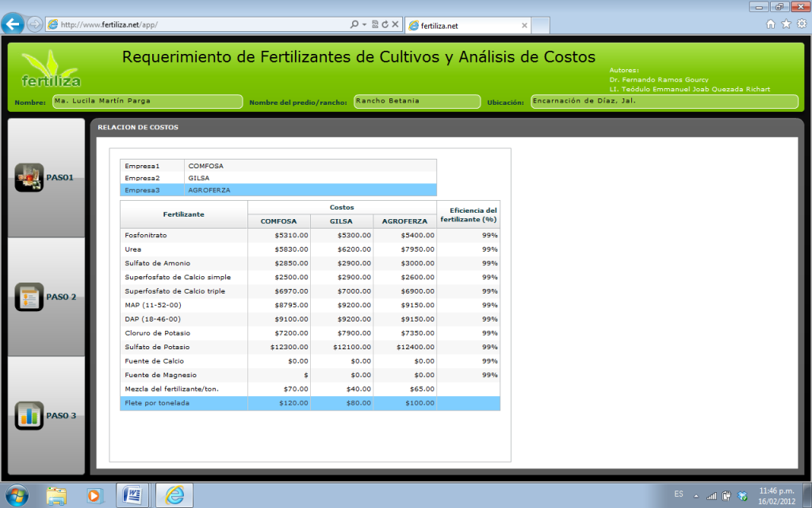Click the browser forward arrow
Image resolution: width=812 pixels, height=508 pixels.
[x=34, y=25]
